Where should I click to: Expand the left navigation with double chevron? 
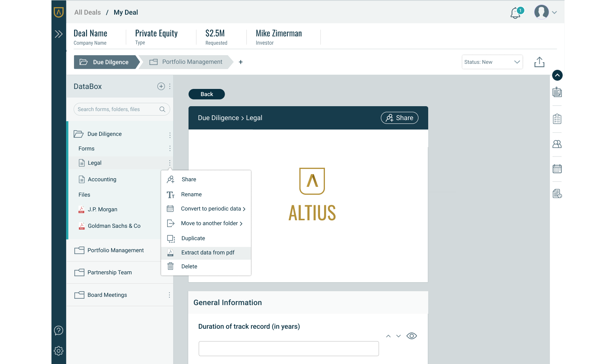pos(59,34)
